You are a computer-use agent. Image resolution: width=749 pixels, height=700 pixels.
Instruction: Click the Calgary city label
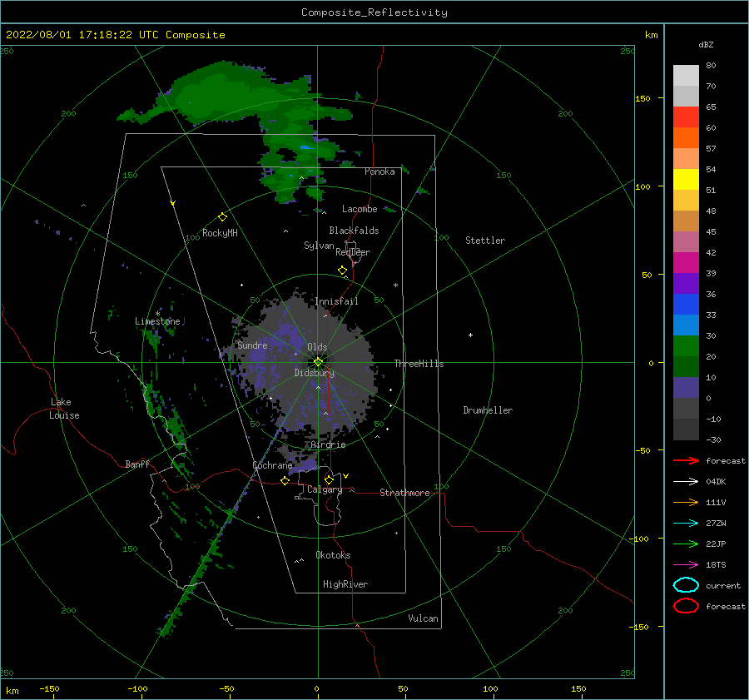pos(325,489)
